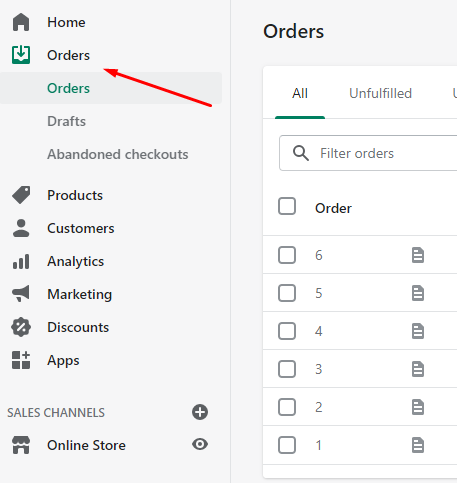Go to Customers in the sidebar
457x483 pixels.
[81, 228]
